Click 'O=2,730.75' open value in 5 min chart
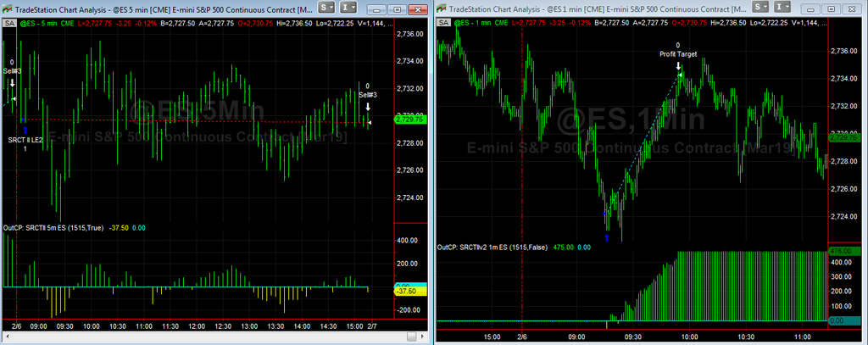This screenshot has height=345, width=868. coord(254,24)
